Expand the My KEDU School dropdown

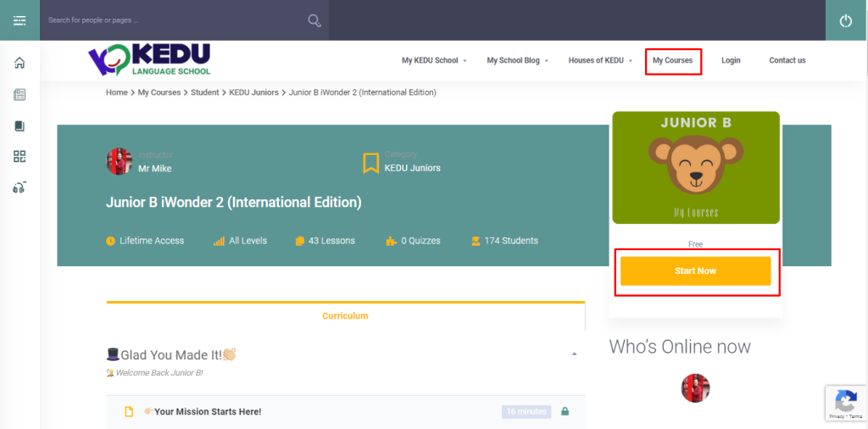tap(433, 60)
